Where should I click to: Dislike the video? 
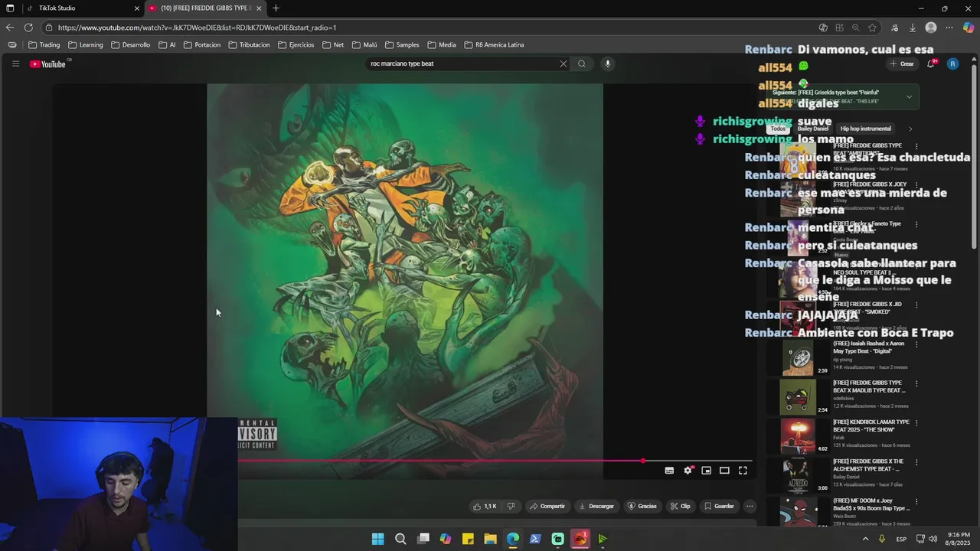(511, 506)
